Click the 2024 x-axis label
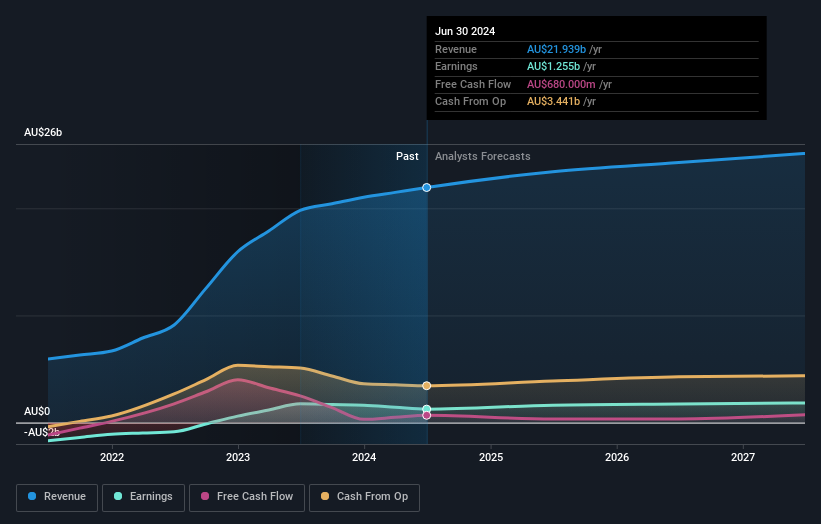821x524 pixels. 364,457
